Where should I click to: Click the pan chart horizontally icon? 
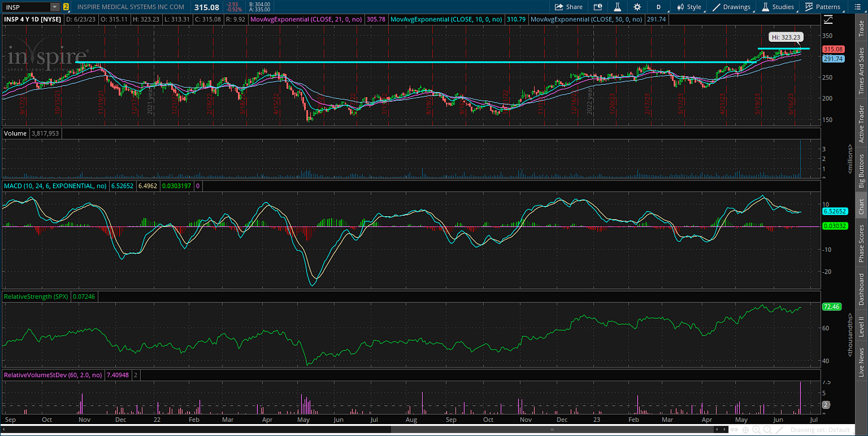coord(735,429)
